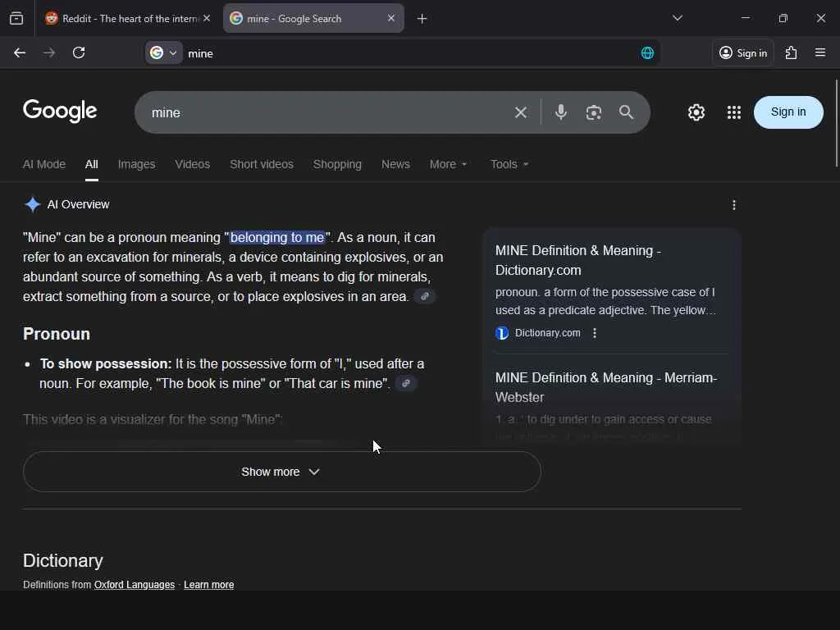
Task: Open the tab list icon at top-left
Action: pos(16,19)
